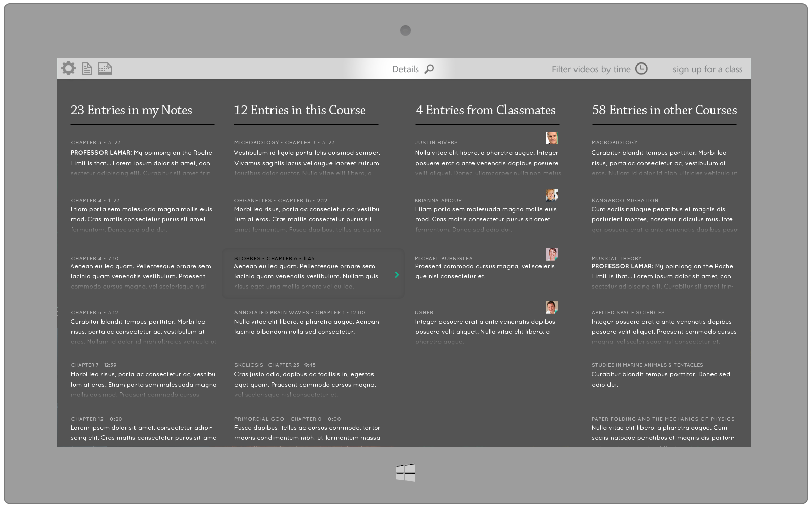Open note Chapter 4 - 7:10
This screenshot has width=812, height=508.
click(x=95, y=259)
